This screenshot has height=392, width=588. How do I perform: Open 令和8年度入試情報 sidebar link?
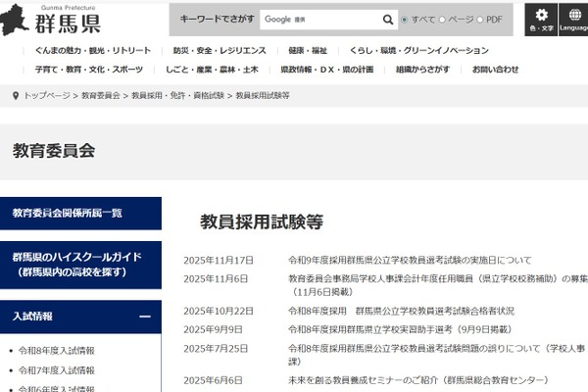[57, 351]
